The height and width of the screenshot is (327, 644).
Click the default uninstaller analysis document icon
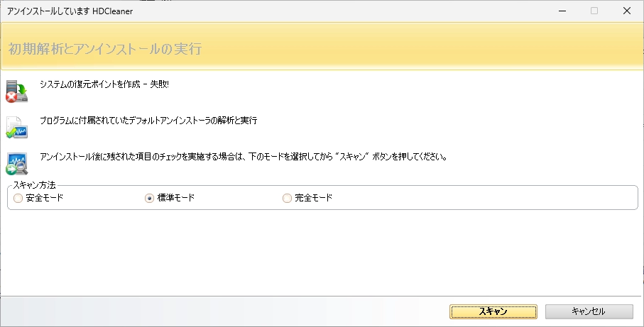16,128
